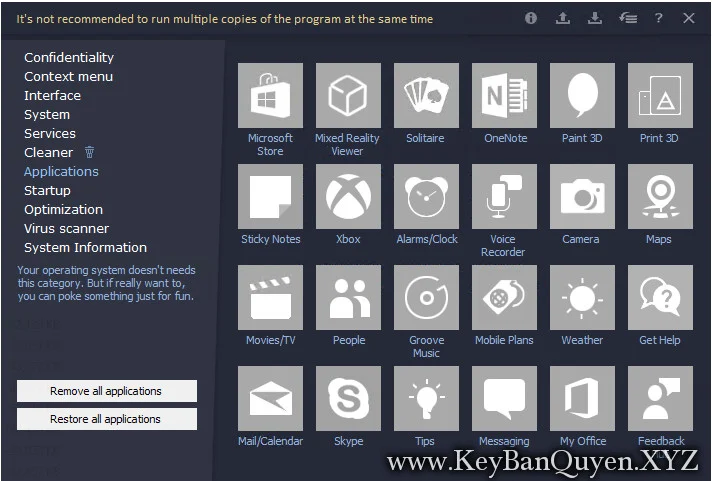Image resolution: width=712 pixels, height=481 pixels.
Task: Click the upload arrow icon in the title bar
Action: tap(563, 18)
